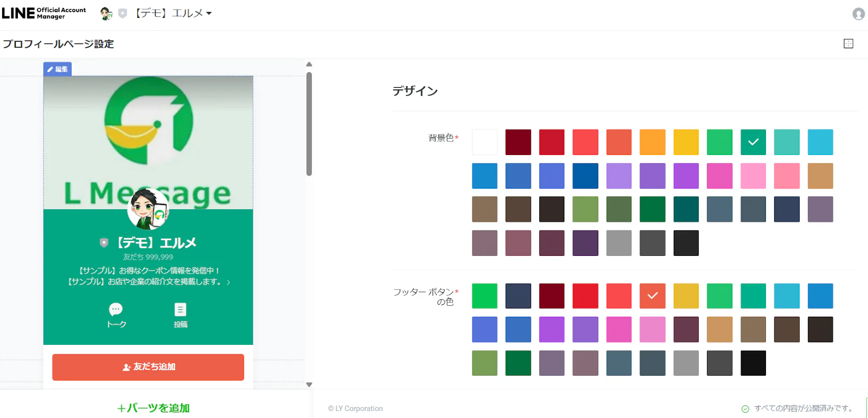Click the フッターボタンの色 label

coord(424,297)
